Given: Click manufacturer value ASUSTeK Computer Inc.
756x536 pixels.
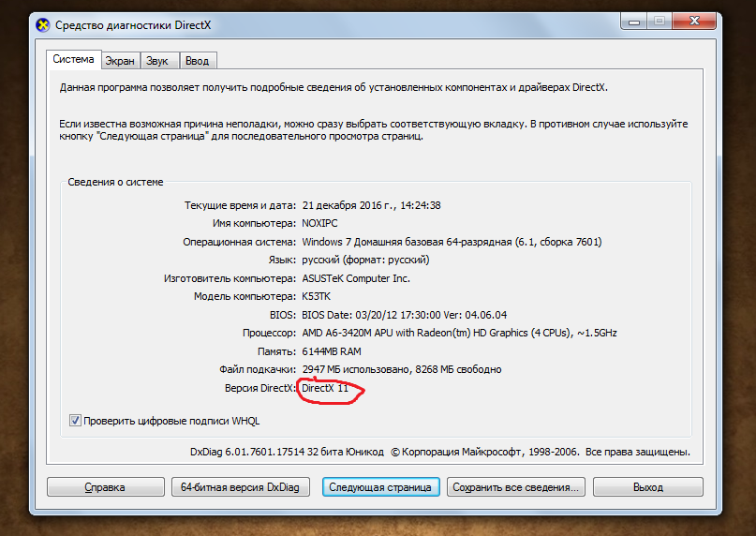Looking at the screenshot, I should tap(356, 278).
